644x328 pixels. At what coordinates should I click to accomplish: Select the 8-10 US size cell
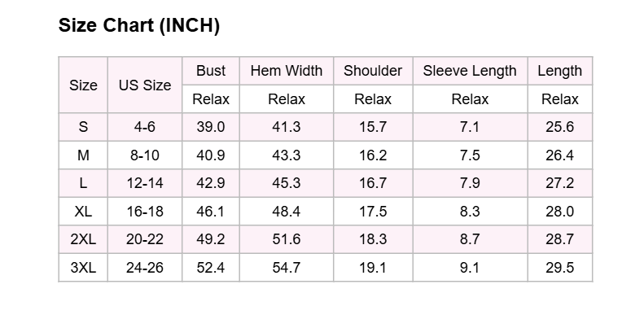tap(145, 155)
